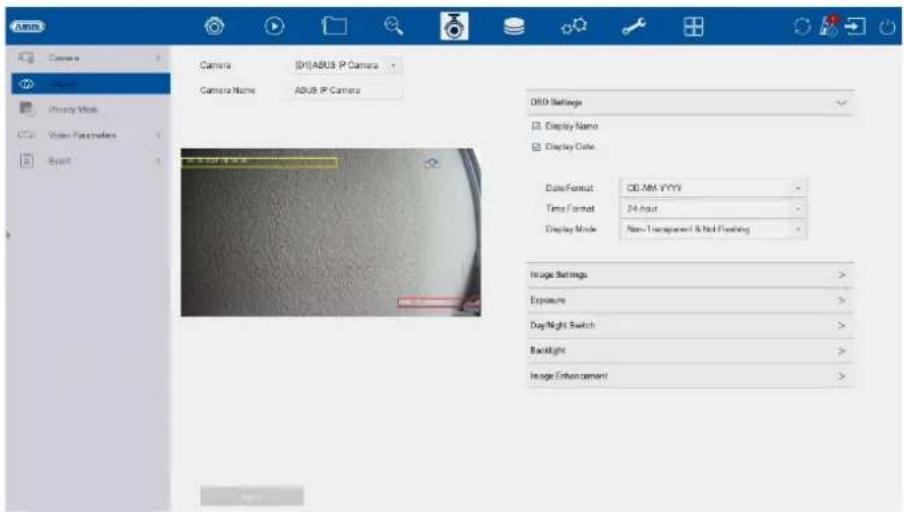The width and height of the screenshot is (904, 512).
Task: Toggle the Display Date checkbox
Action: 536,147
